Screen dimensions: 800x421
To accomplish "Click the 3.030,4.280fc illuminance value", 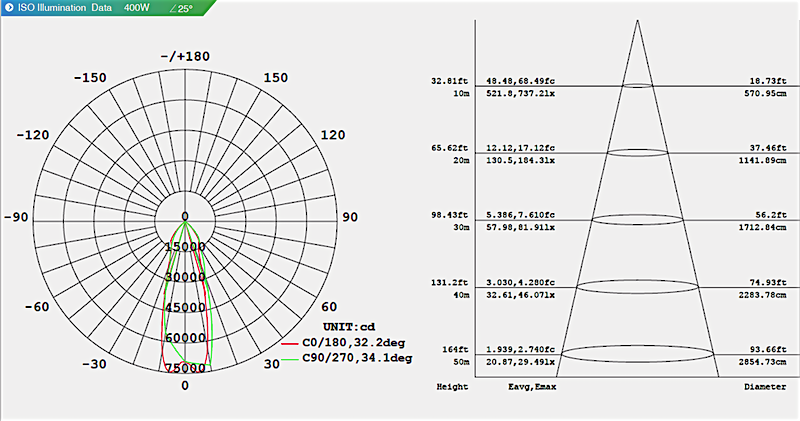I will (520, 282).
